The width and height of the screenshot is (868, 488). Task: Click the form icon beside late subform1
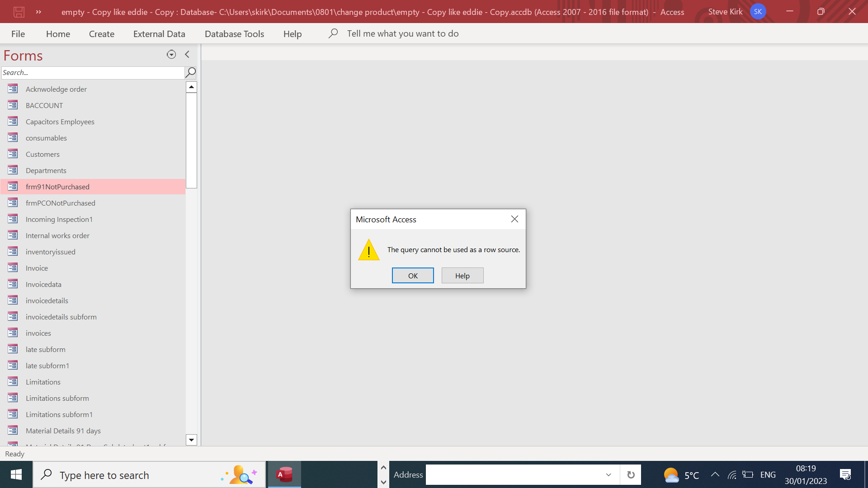click(13, 365)
